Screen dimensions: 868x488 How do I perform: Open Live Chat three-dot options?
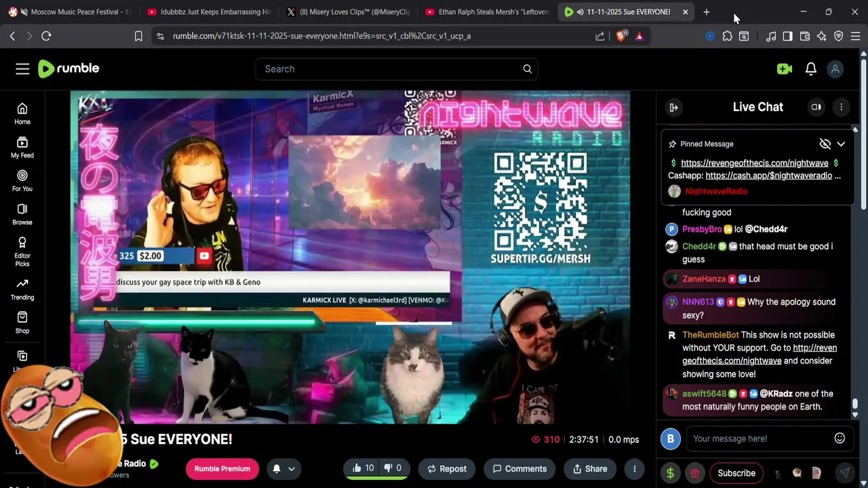(x=841, y=107)
